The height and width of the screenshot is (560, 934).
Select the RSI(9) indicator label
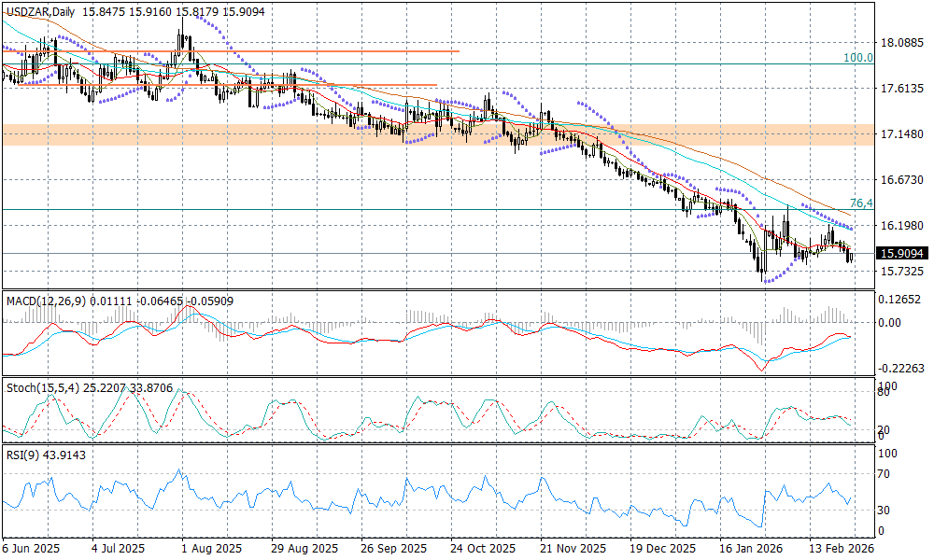point(23,455)
